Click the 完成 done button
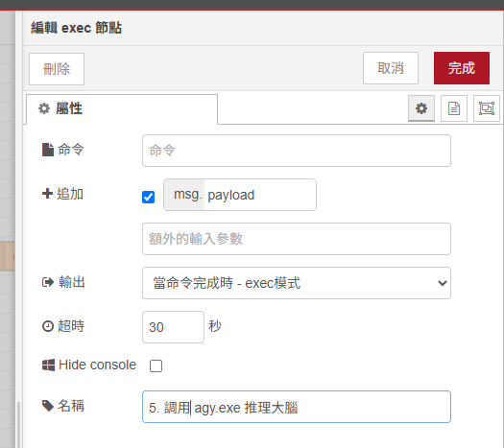This screenshot has height=448, width=504. (x=462, y=68)
